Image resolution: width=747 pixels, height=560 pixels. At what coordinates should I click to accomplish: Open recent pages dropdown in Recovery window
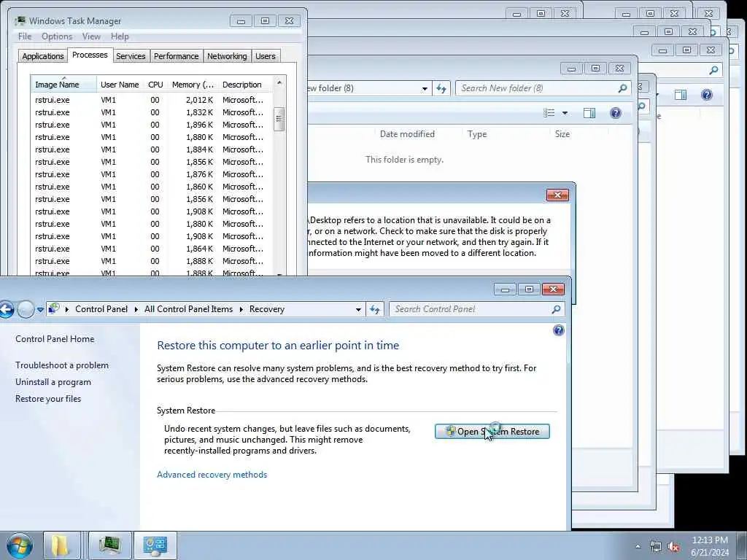pyautogui.click(x=41, y=309)
